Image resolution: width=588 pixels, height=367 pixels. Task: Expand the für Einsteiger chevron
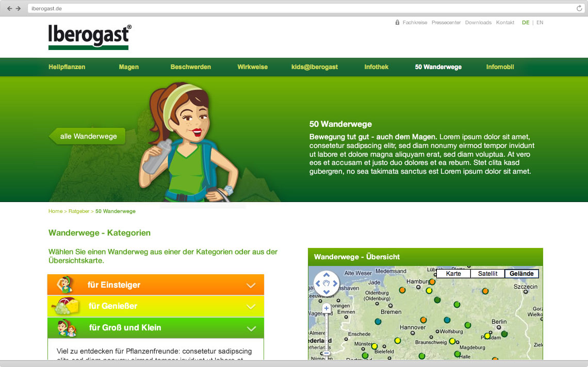point(251,285)
